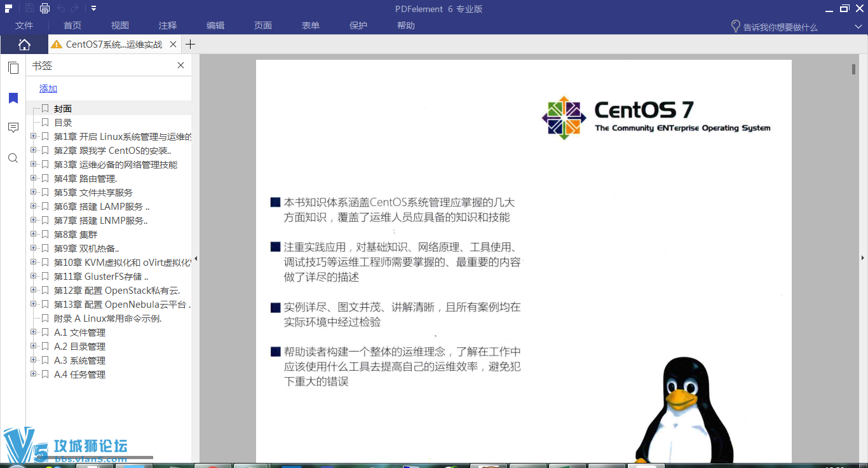Collapse the left bookmarks panel with arrow handle

(196, 258)
